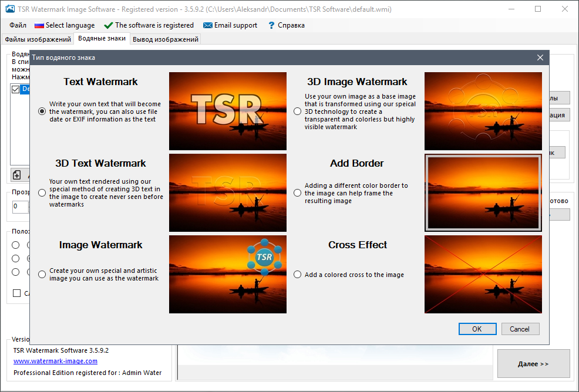Switch to Файлы изображений tab
The height and width of the screenshot is (392, 579).
38,39
